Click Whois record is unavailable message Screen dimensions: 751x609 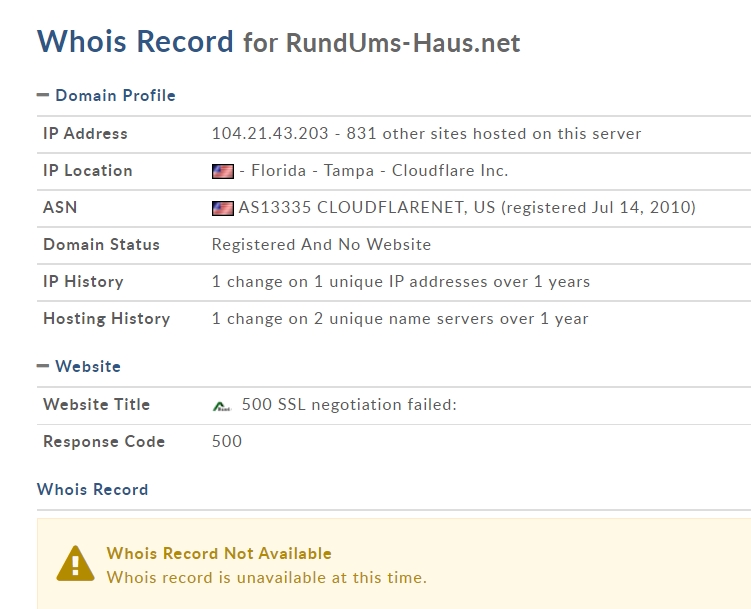(x=266, y=578)
